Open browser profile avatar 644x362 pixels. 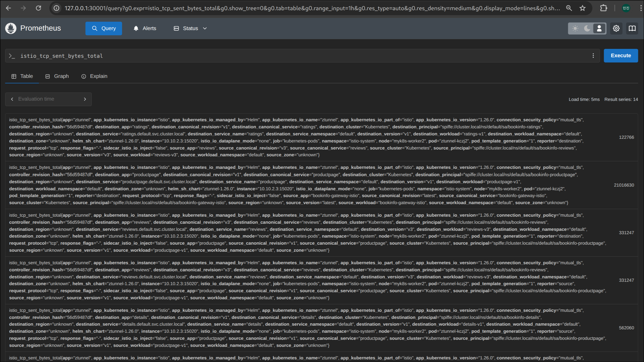point(626,8)
